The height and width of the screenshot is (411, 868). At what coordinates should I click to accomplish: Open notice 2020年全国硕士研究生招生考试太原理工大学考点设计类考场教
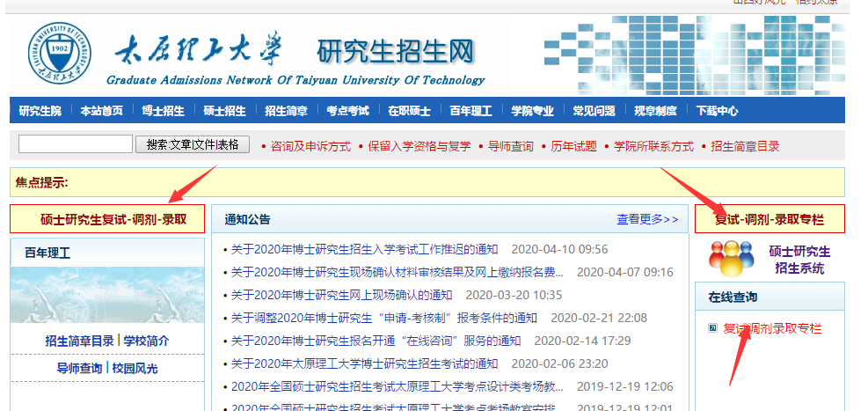(397, 386)
